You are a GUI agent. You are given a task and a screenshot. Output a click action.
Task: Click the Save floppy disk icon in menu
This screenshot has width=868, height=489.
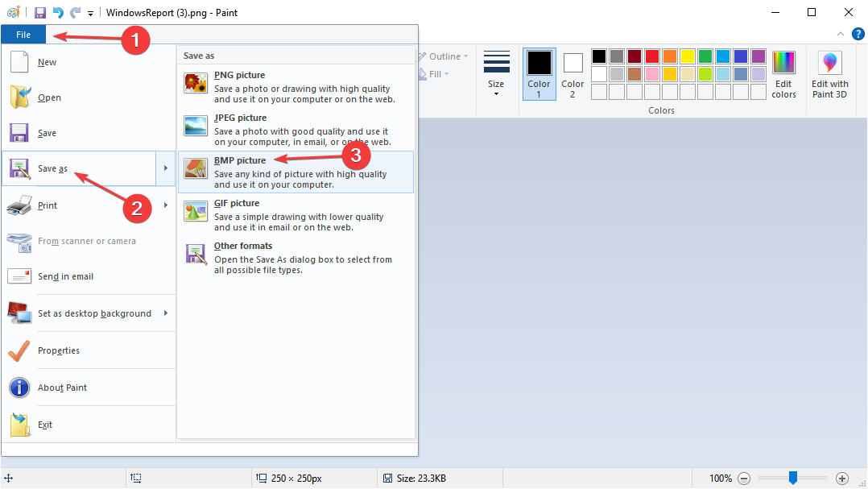point(19,133)
